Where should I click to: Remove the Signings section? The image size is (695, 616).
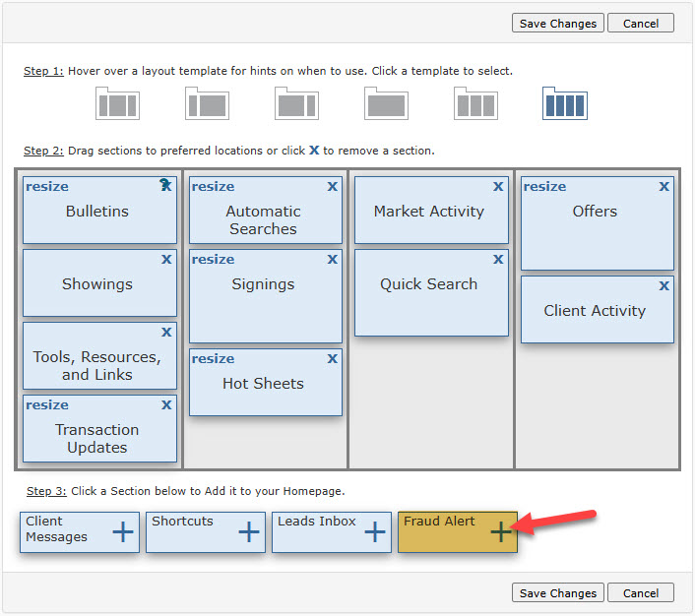pyautogui.click(x=333, y=259)
